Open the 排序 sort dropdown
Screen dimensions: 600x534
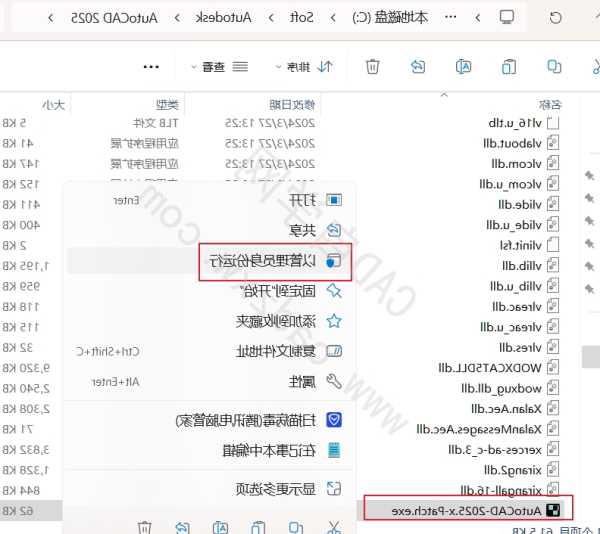pos(304,67)
